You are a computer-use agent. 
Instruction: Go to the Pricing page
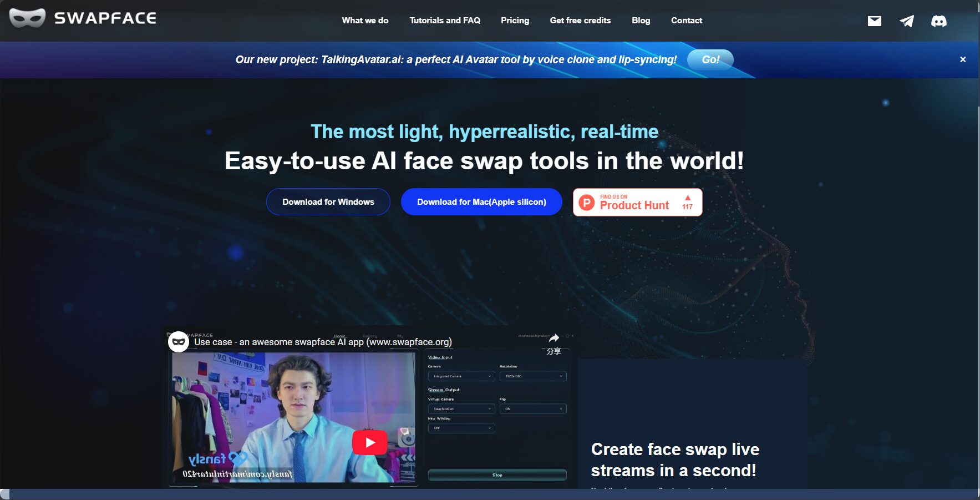[515, 21]
